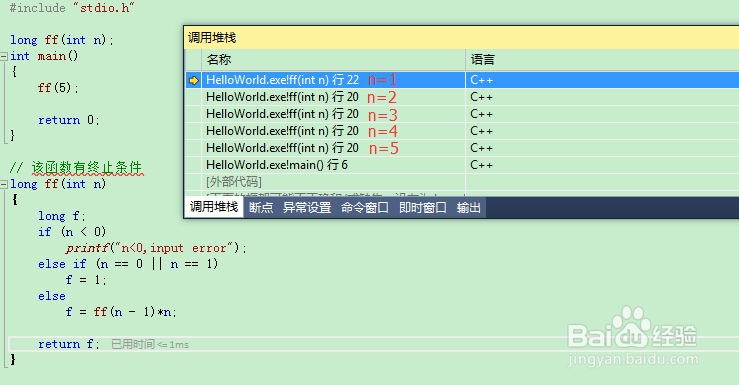Select the stack frame labeled n=3

(462, 114)
